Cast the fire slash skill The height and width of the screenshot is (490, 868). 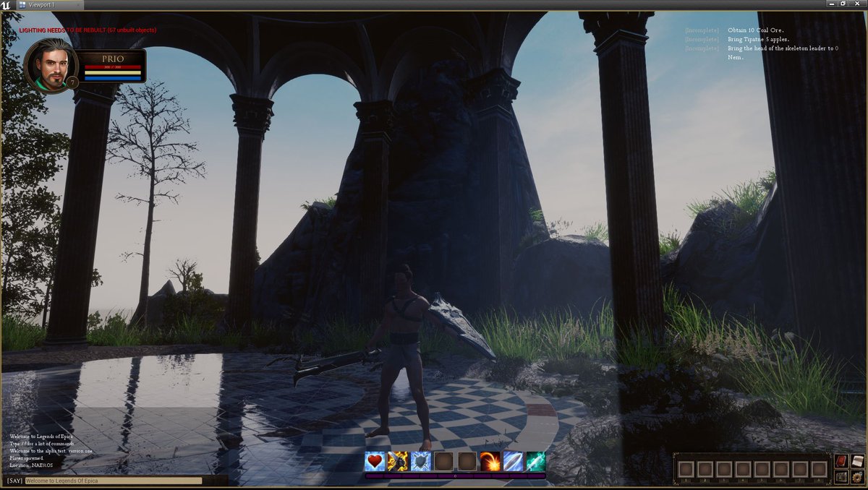[x=490, y=461]
